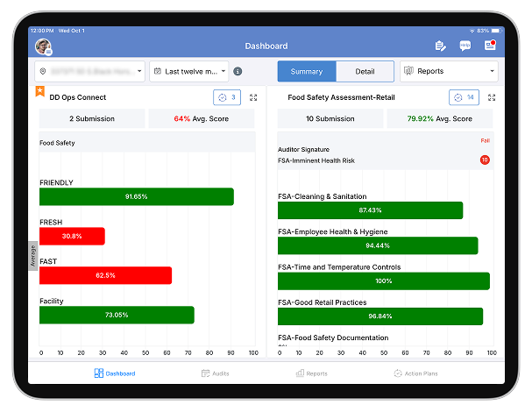
Task: Click the red FRESH 30.8% bar
Action: [72, 236]
